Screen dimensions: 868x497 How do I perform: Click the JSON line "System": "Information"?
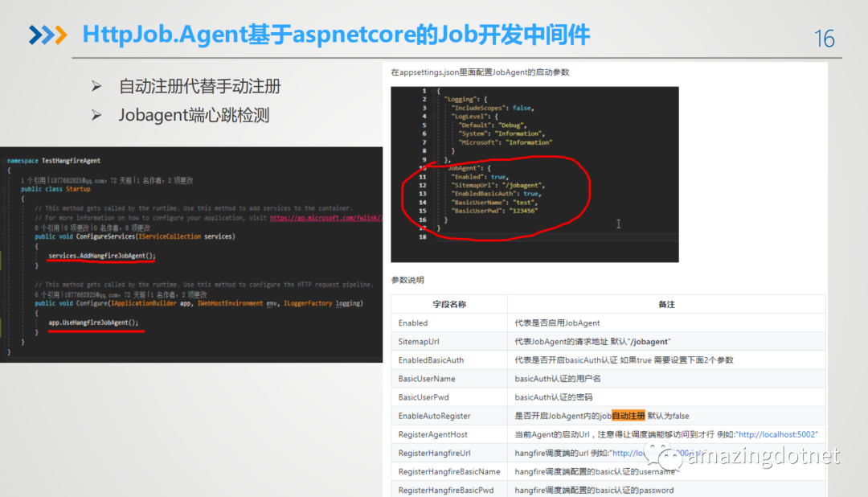502,133
